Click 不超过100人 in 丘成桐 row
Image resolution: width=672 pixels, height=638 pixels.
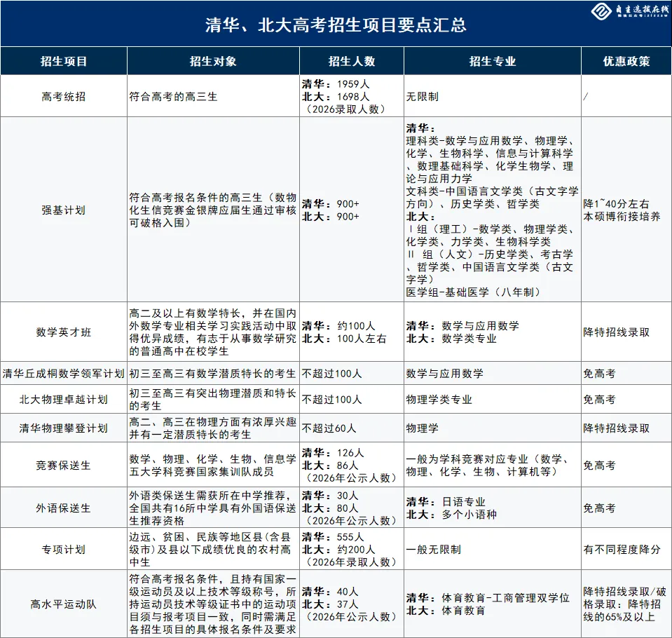pos(352,373)
